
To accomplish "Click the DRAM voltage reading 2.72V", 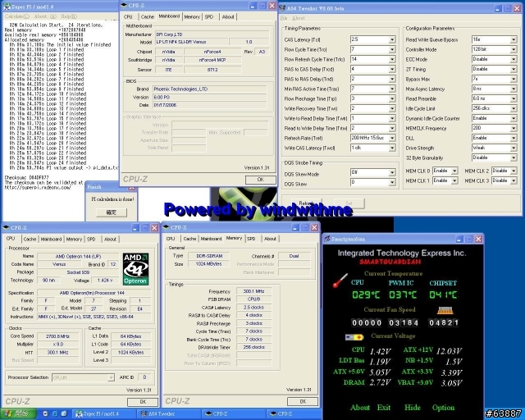I will [x=380, y=382].
